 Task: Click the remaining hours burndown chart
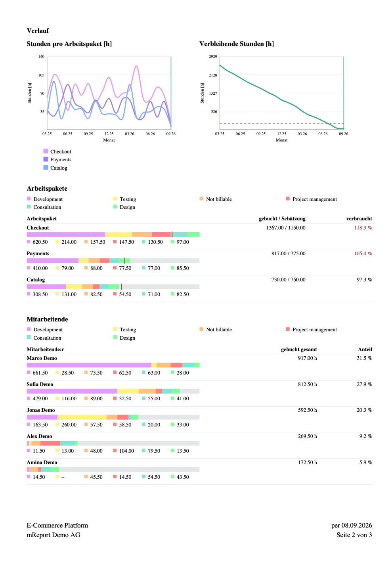coord(282,93)
